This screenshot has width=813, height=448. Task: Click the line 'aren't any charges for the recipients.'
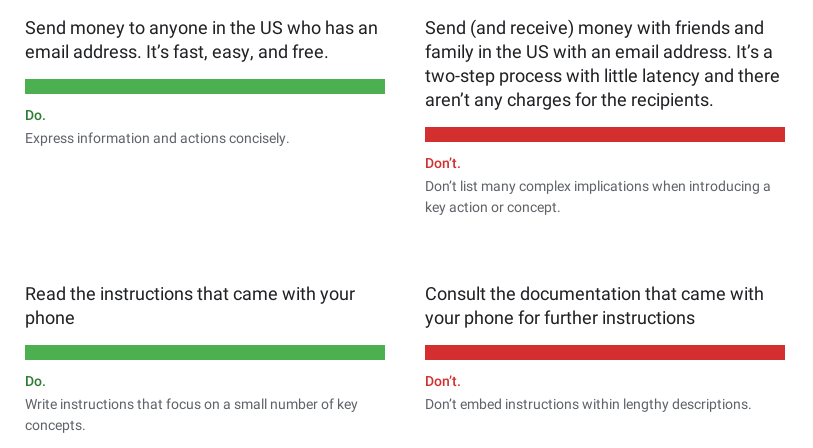569,100
